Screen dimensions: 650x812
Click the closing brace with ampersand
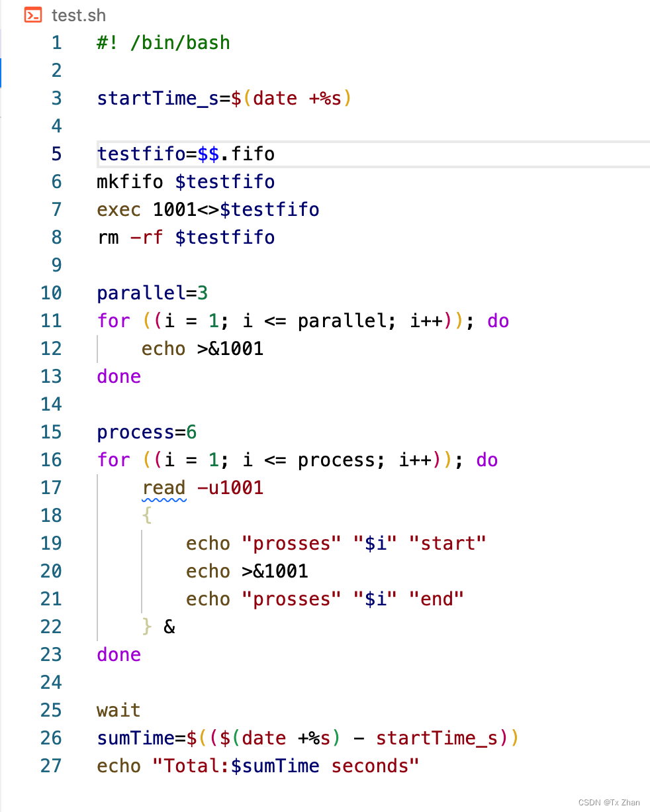pos(158,627)
